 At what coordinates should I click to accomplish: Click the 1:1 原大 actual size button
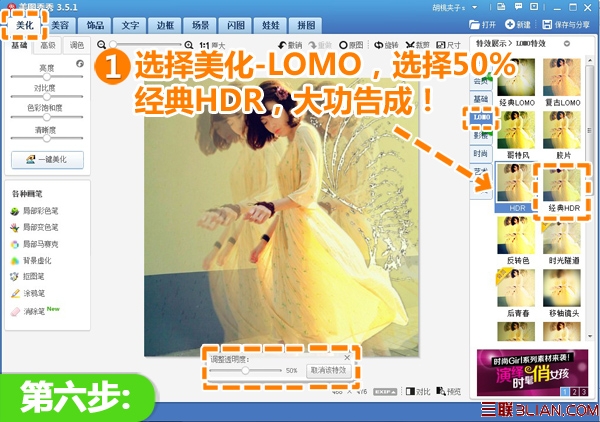[212, 45]
